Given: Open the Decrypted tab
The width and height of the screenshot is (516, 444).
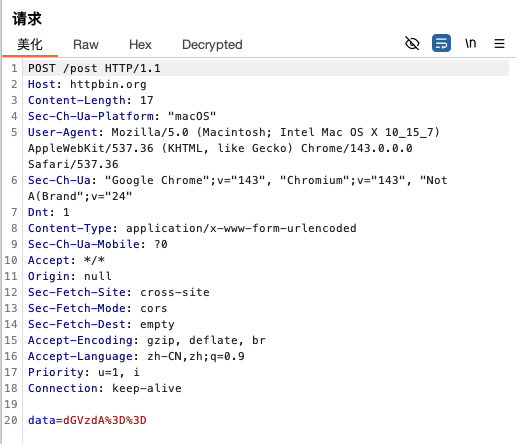Looking at the screenshot, I should 212,45.
